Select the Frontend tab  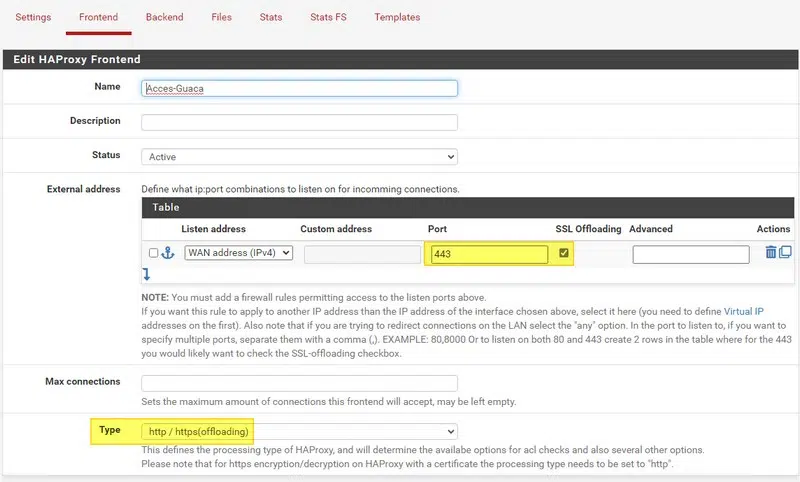pyautogui.click(x=98, y=17)
